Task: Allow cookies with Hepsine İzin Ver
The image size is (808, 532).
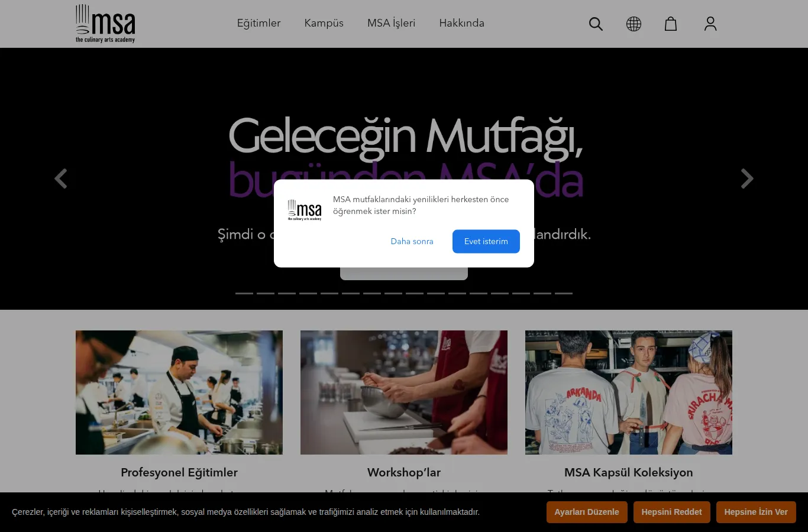Action: [x=756, y=512]
